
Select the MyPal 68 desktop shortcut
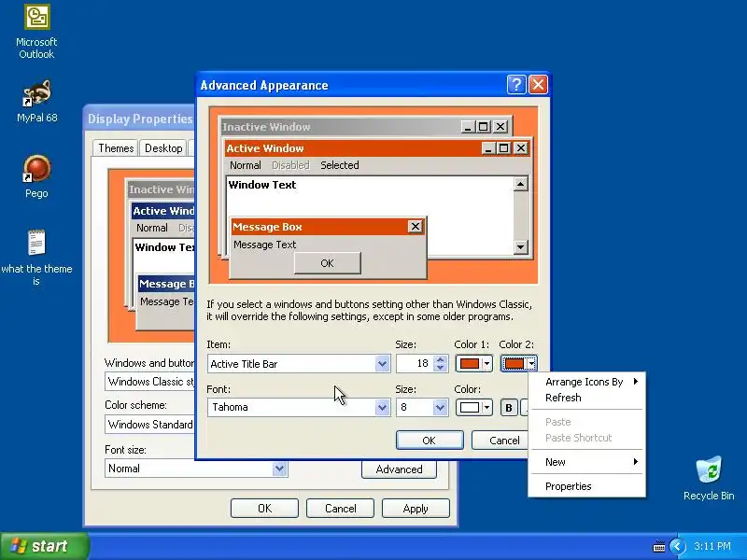[36, 102]
